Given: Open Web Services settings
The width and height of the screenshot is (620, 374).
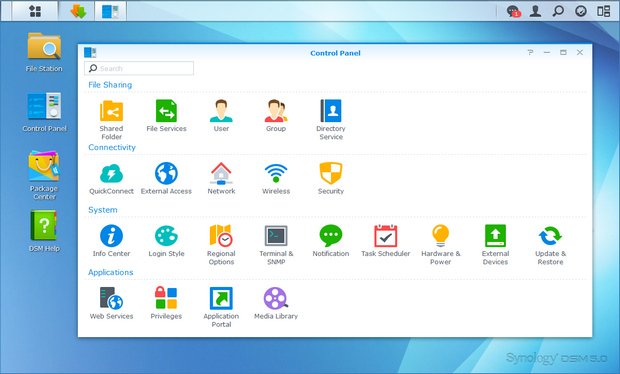Looking at the screenshot, I should [x=111, y=303].
